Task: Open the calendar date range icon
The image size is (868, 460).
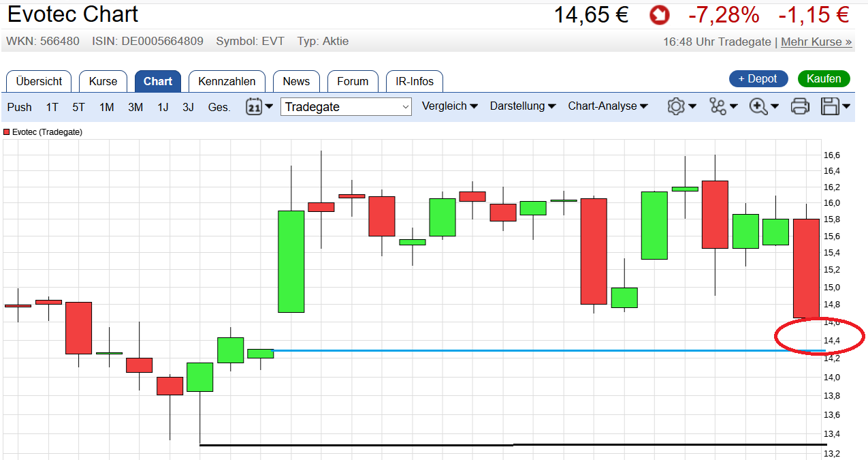Action: coord(254,106)
